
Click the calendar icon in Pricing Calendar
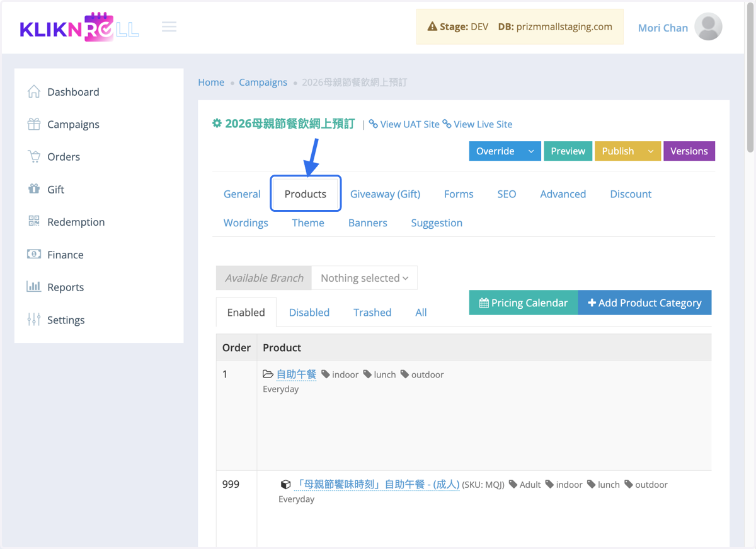coord(484,303)
